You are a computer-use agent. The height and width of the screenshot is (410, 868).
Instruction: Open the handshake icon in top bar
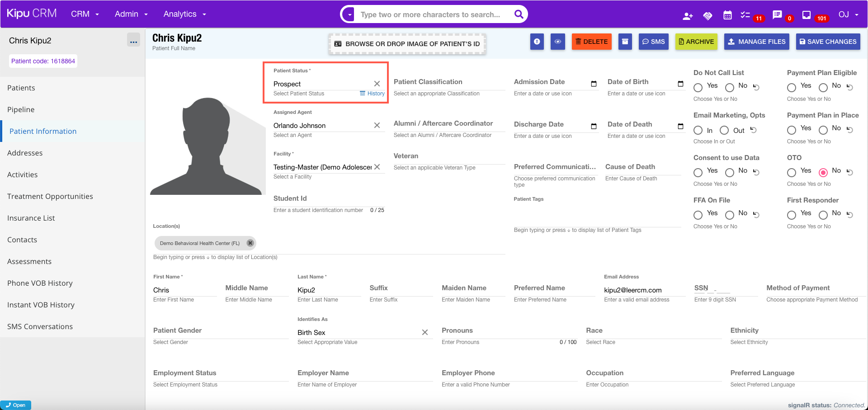point(708,16)
